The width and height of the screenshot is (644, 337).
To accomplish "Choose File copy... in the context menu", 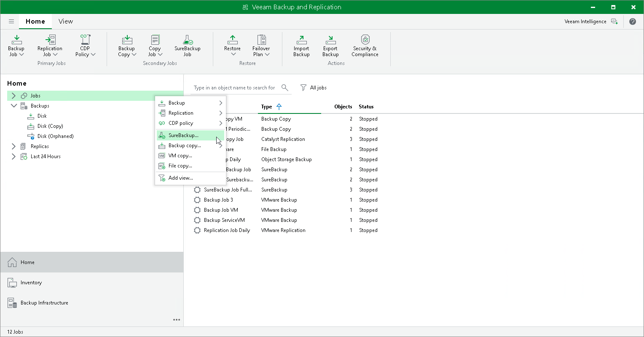I will pos(191,166).
